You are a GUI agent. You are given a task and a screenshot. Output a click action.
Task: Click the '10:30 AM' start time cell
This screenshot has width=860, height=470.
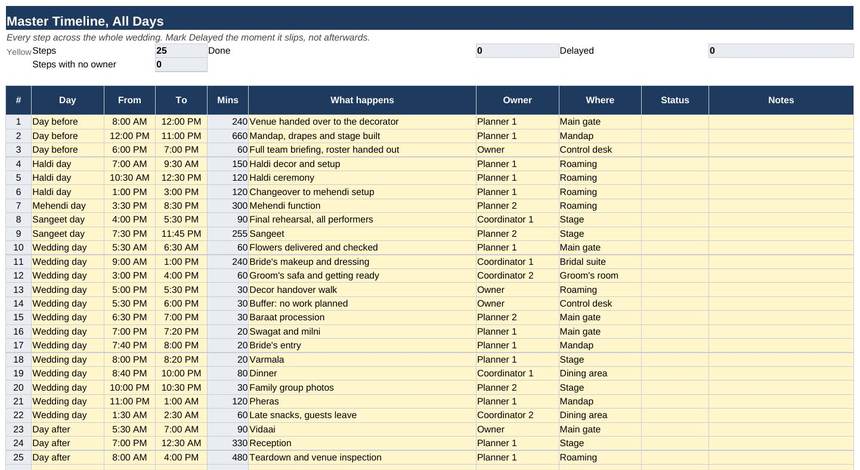(129, 178)
